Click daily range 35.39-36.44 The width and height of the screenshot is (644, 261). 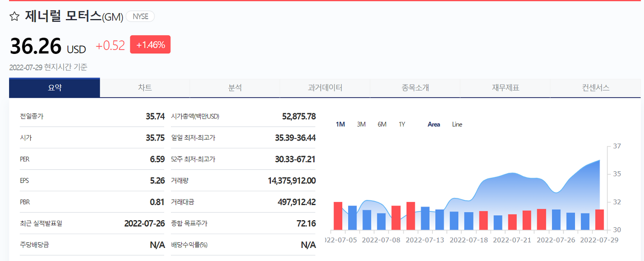295,138
